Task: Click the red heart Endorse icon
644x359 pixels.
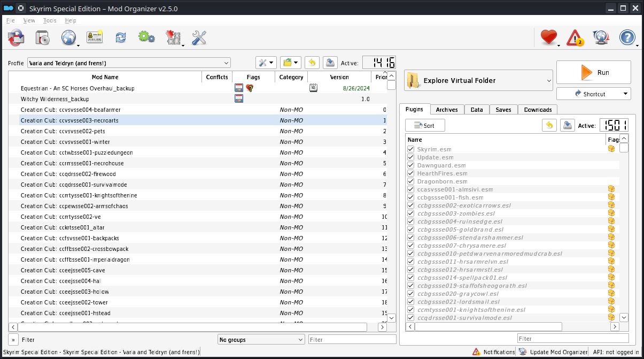Action: coord(548,37)
